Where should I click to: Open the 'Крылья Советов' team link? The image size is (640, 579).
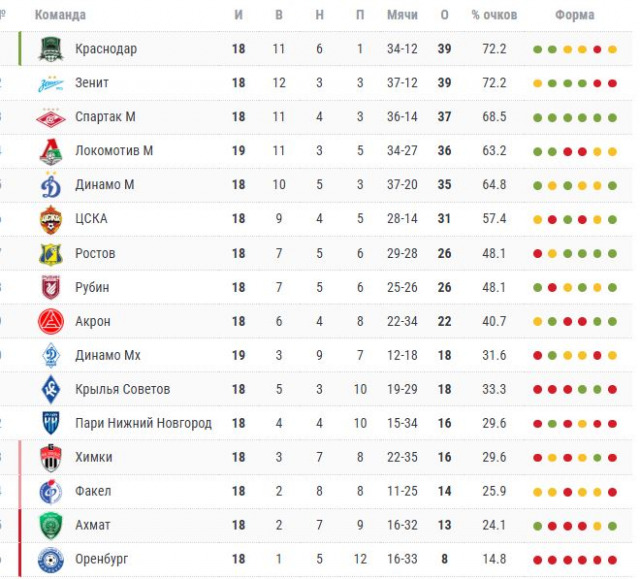coord(122,389)
